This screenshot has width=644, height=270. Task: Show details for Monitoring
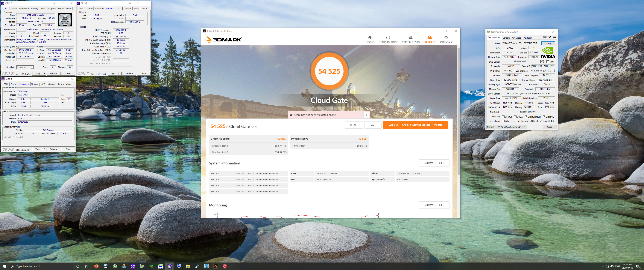[x=434, y=205]
